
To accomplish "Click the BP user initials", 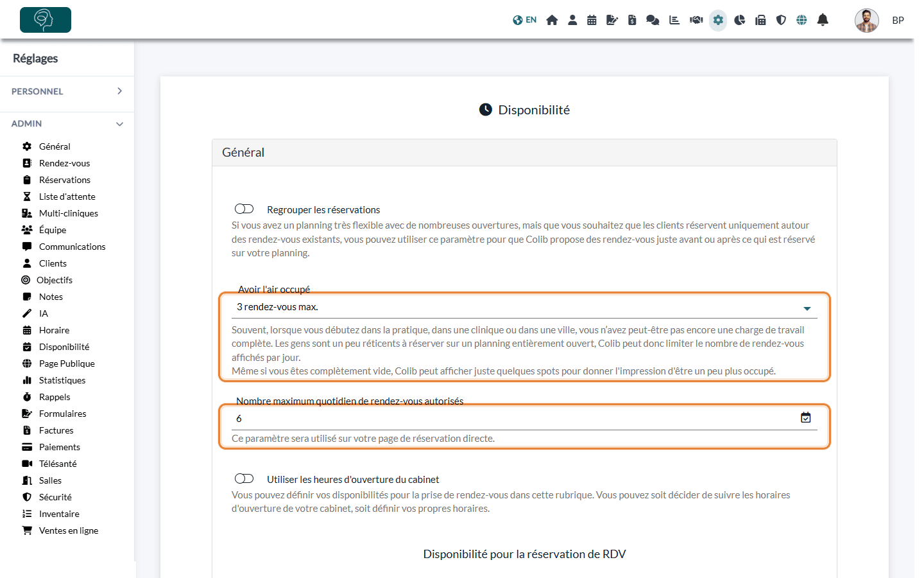I will coord(898,21).
